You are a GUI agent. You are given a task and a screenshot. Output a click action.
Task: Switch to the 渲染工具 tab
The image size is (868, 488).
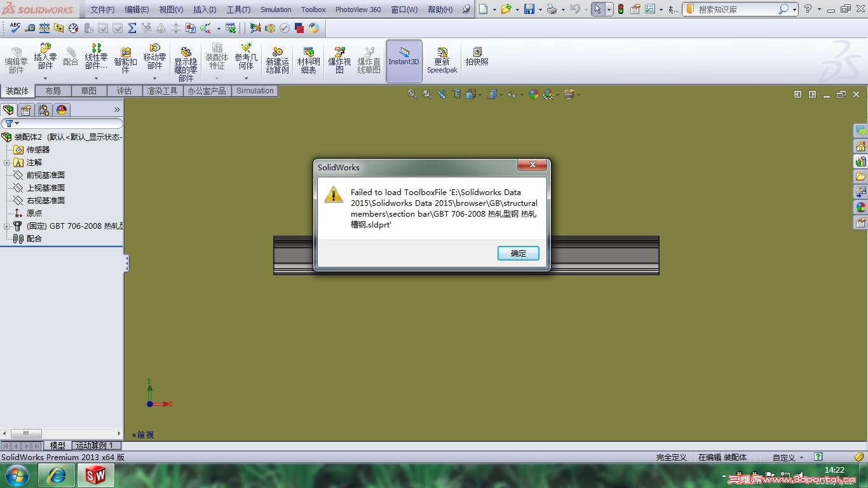click(x=163, y=91)
